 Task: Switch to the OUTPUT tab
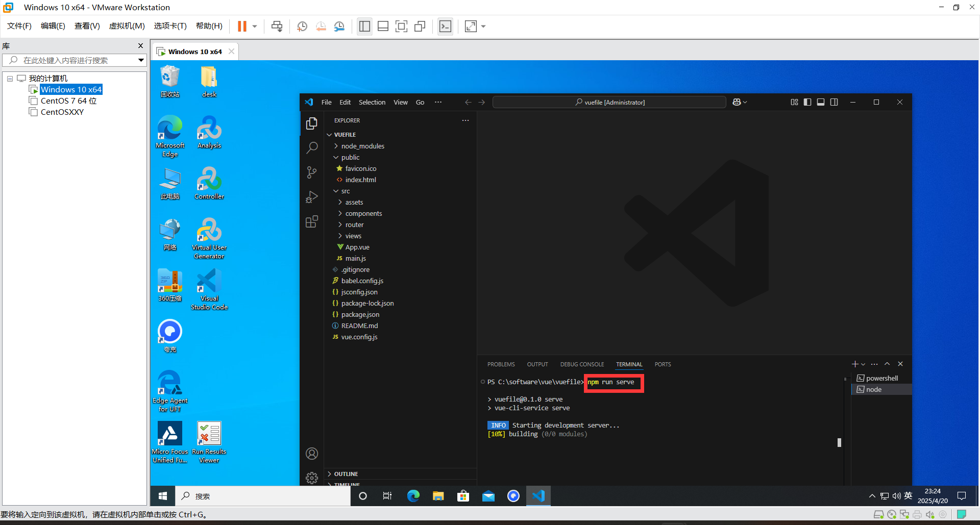pos(537,364)
